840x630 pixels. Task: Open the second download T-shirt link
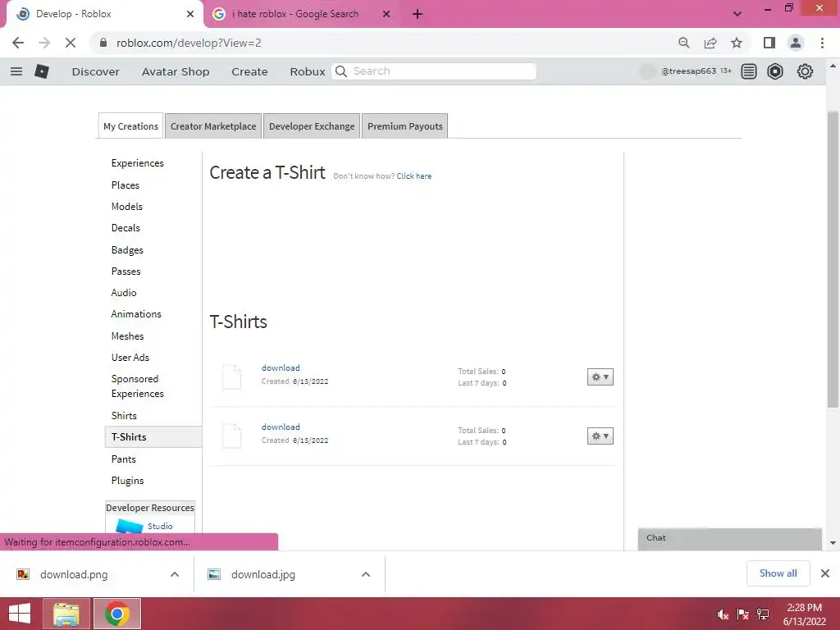click(x=281, y=427)
